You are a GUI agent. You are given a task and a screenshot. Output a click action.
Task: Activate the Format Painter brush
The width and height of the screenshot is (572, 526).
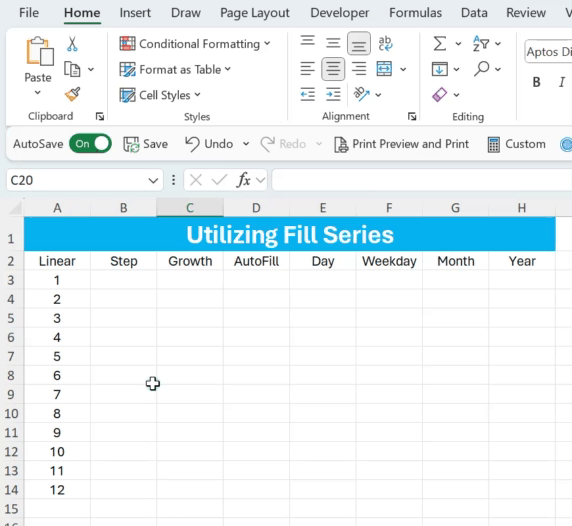pos(73,94)
